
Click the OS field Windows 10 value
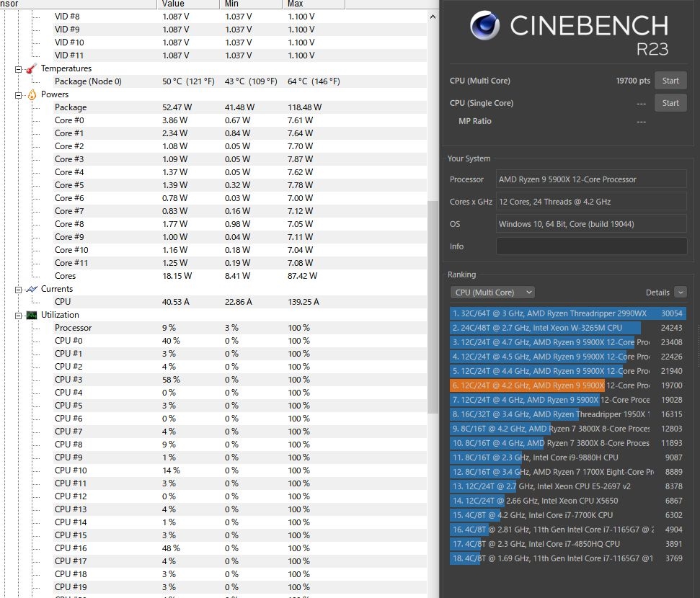pos(592,223)
